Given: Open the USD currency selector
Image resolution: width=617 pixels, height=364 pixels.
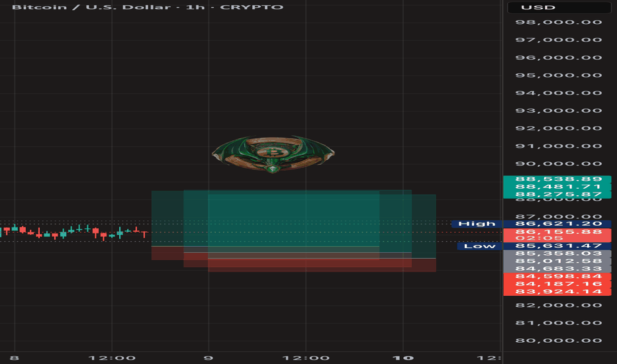Looking at the screenshot, I should [x=559, y=7].
